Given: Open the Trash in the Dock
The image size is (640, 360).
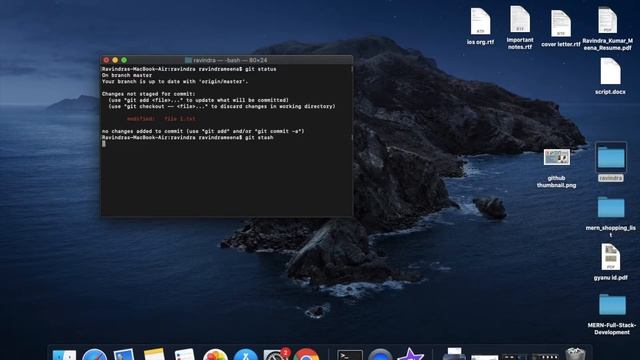Looking at the screenshot, I should pos(576,354).
